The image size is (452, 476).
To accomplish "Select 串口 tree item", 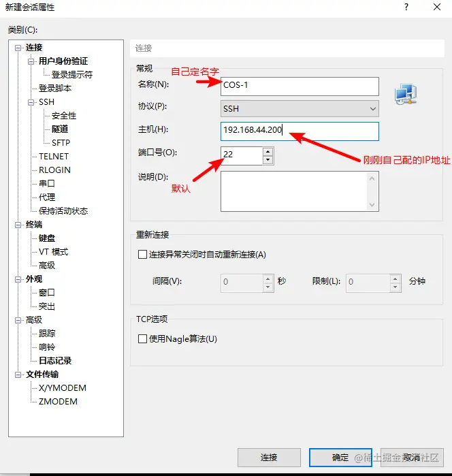I will 47,184.
